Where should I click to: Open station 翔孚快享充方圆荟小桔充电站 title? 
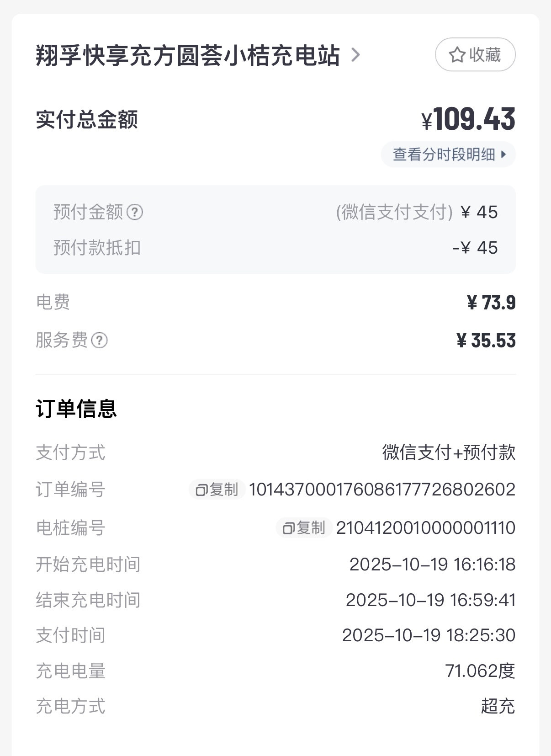click(x=187, y=55)
